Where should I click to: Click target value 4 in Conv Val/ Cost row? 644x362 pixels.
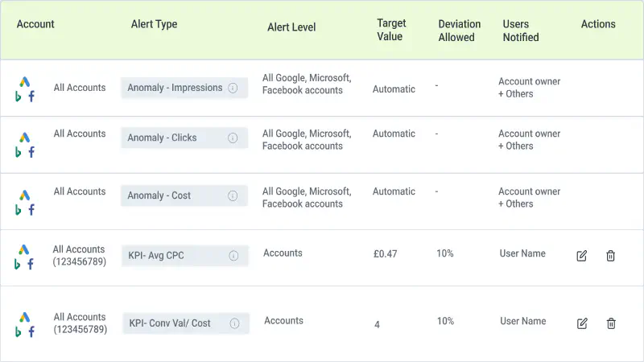click(x=377, y=325)
